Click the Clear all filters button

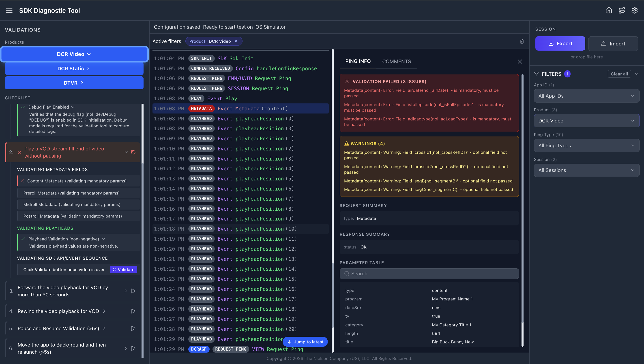[619, 74]
